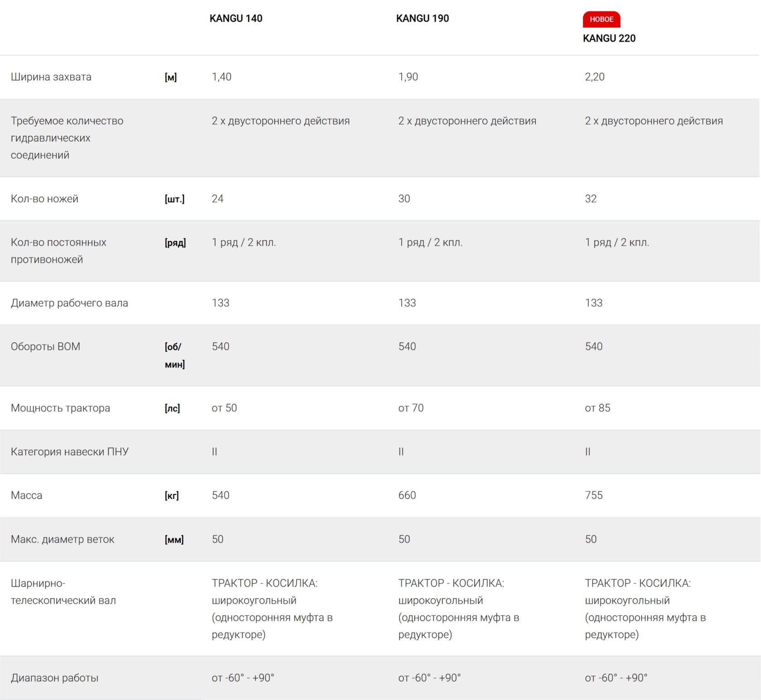Viewport: 761px width, 700px height.
Task: Click the Мощность трактора row label
Action: 60,408
